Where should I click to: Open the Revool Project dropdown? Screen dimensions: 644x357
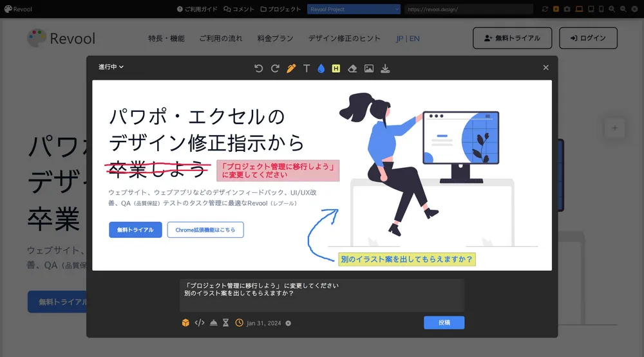tap(354, 9)
